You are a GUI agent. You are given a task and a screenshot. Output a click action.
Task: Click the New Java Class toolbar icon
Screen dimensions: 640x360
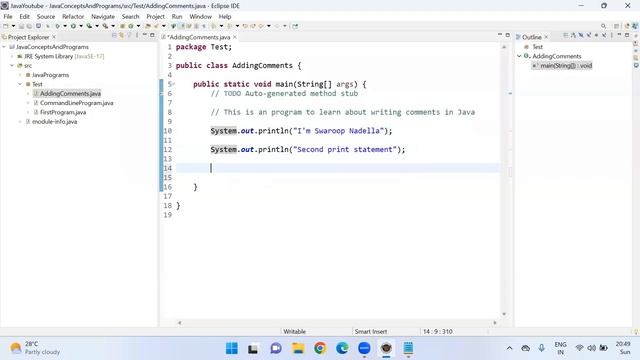click(x=131, y=26)
